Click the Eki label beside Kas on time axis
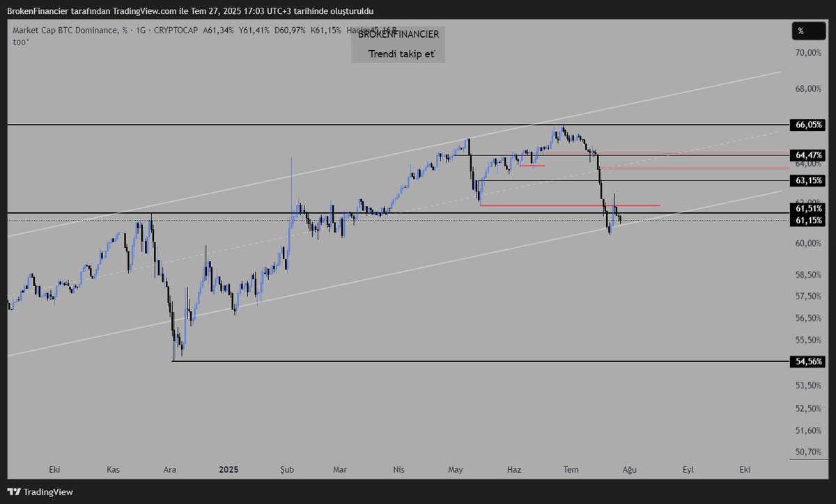This screenshot has width=836, height=504. coord(56,470)
